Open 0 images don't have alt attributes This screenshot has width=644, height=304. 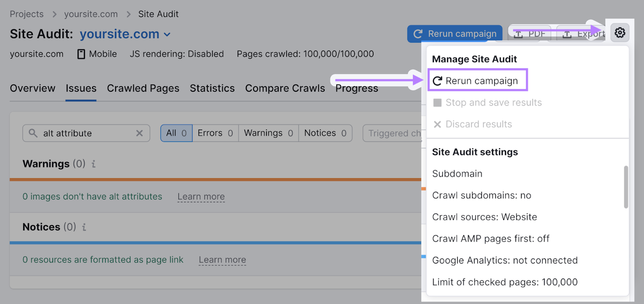tap(92, 197)
